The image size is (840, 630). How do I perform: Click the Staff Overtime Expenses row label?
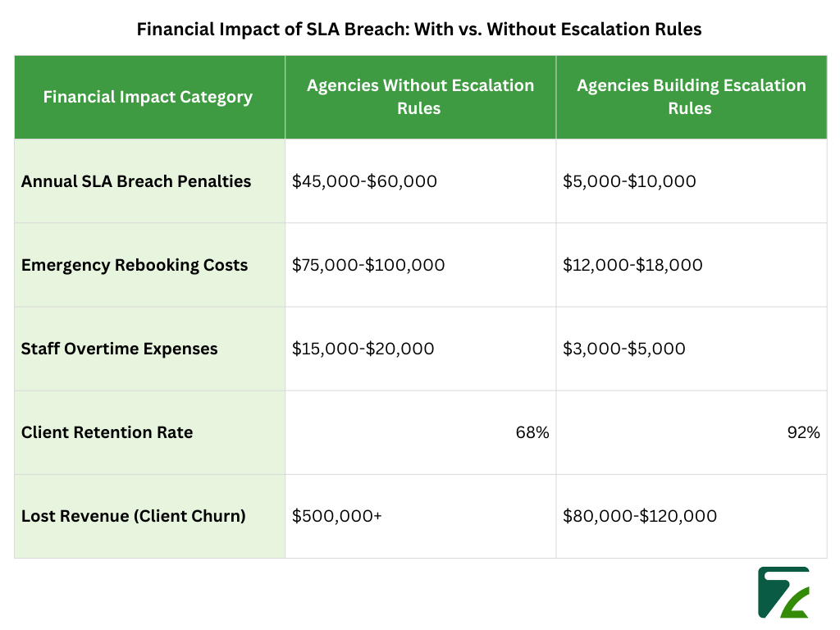tap(119, 349)
